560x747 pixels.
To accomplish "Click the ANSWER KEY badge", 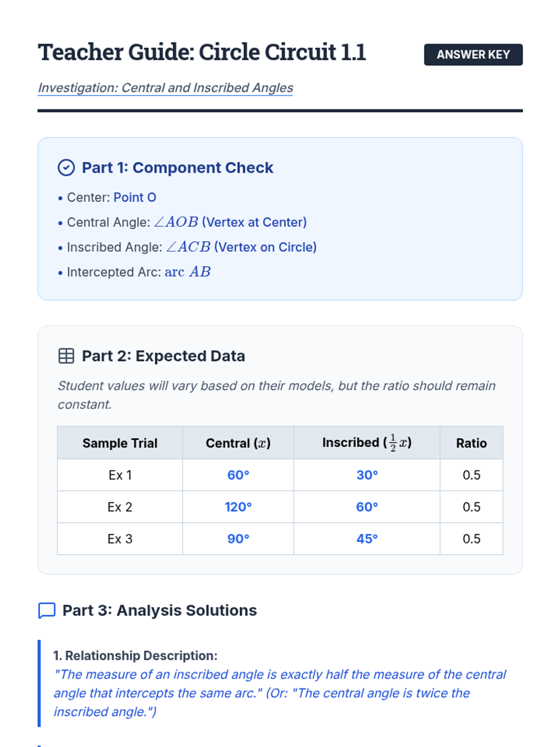I will pos(473,55).
